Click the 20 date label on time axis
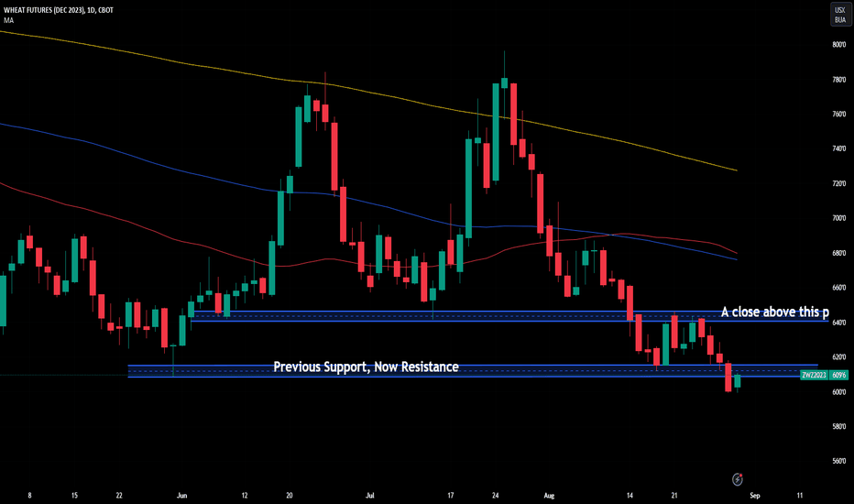 pyautogui.click(x=290, y=495)
